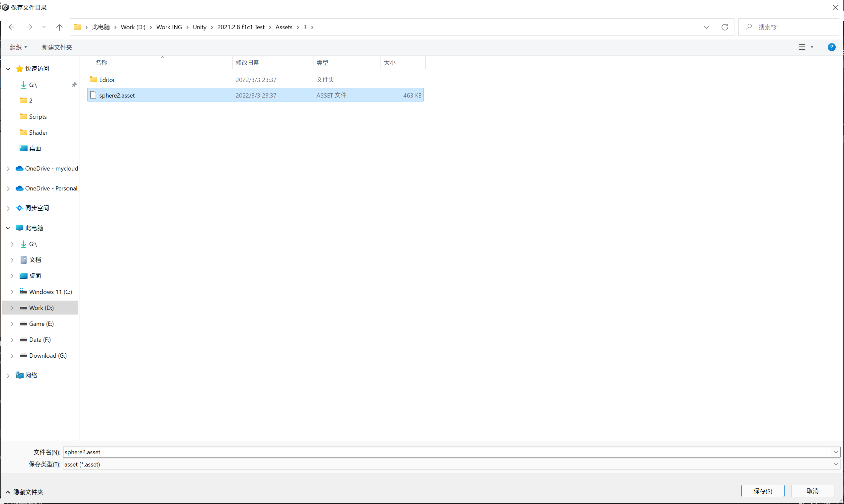The height and width of the screenshot is (504, 844).
Task: Open the Editor folder
Action: coord(107,80)
